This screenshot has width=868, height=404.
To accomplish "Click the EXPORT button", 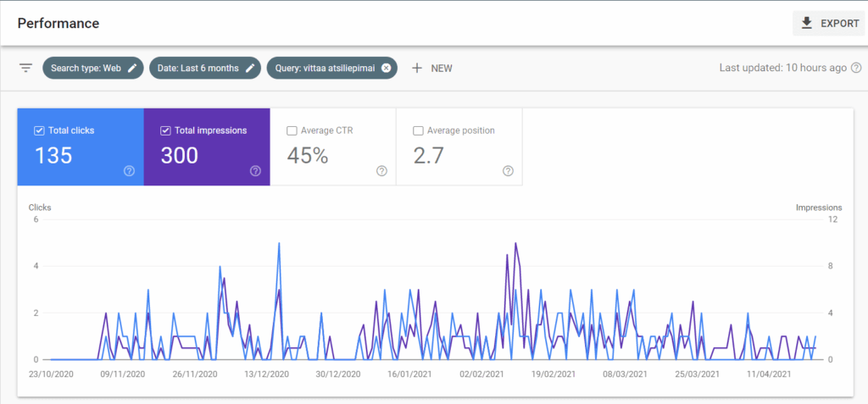I will point(829,24).
